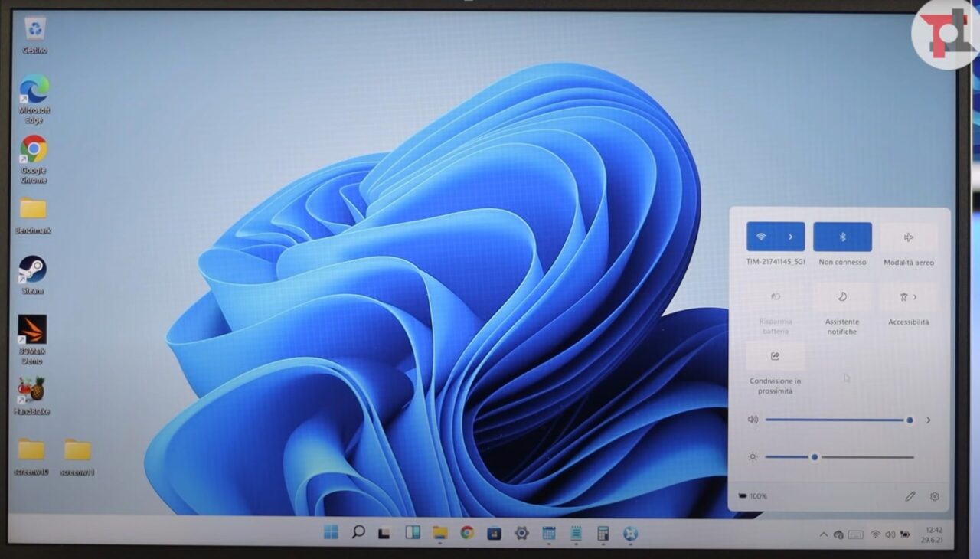Click the volume slider track
Image resolution: width=980 pixels, height=559 pixels.
835,420
